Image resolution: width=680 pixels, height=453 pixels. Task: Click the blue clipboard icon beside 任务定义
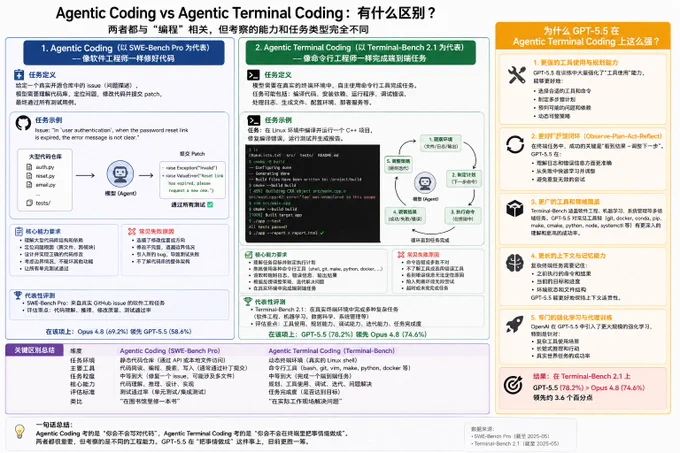19,75
